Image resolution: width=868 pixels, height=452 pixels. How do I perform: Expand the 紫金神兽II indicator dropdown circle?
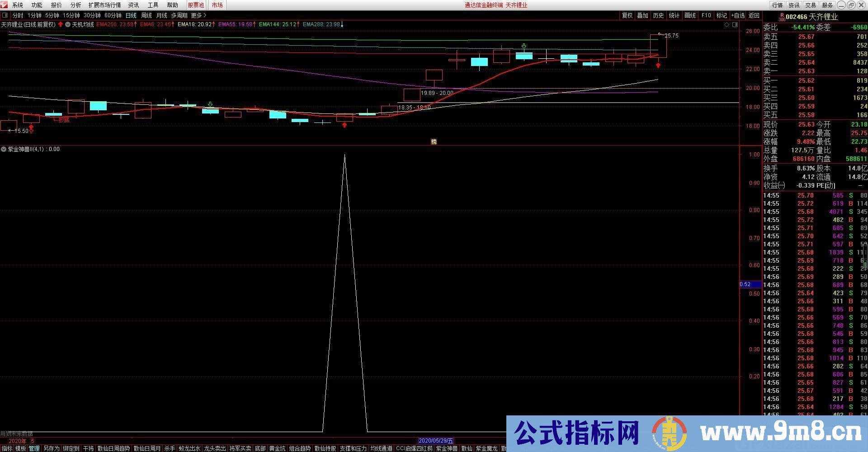tap(4, 149)
